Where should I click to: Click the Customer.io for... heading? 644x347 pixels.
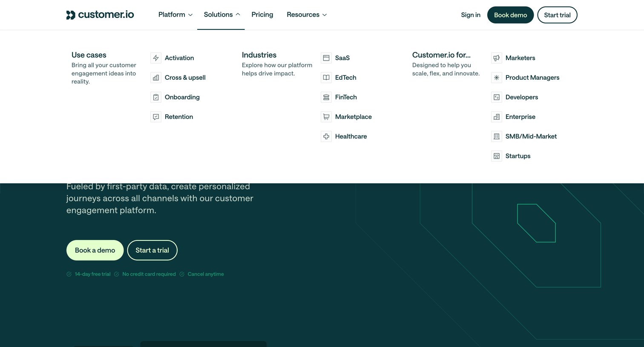point(441,55)
